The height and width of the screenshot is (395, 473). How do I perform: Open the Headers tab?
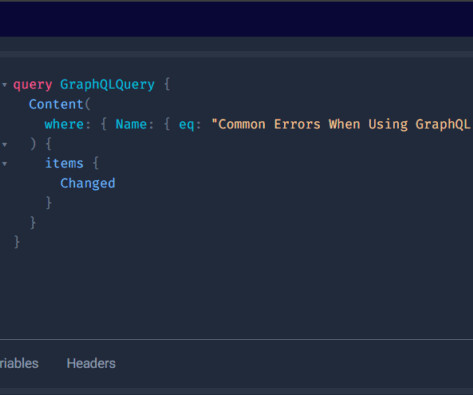tap(91, 363)
